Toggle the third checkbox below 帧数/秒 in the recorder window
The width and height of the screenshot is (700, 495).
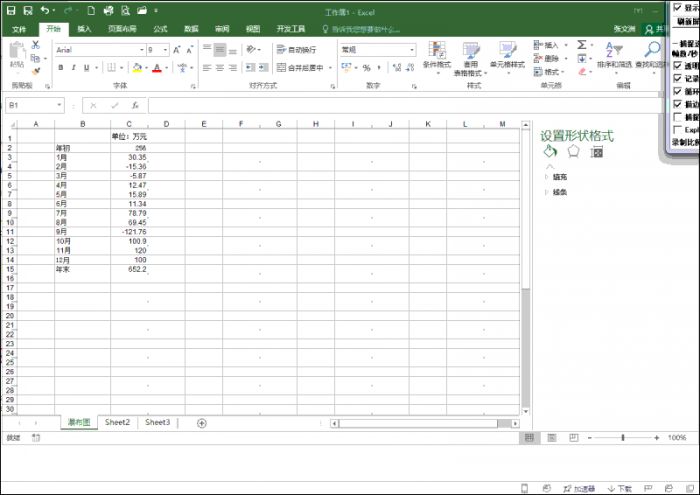(678, 91)
